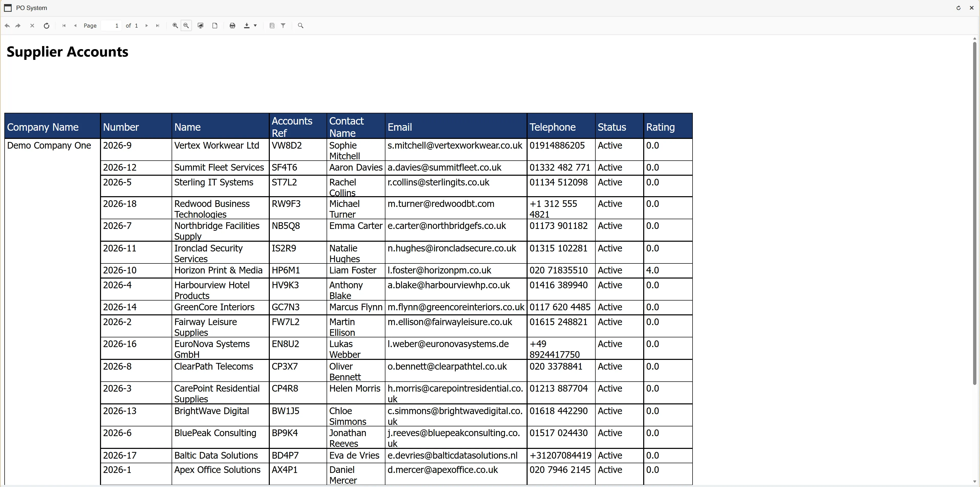Click number 2026-14 in the table

pyautogui.click(x=120, y=307)
